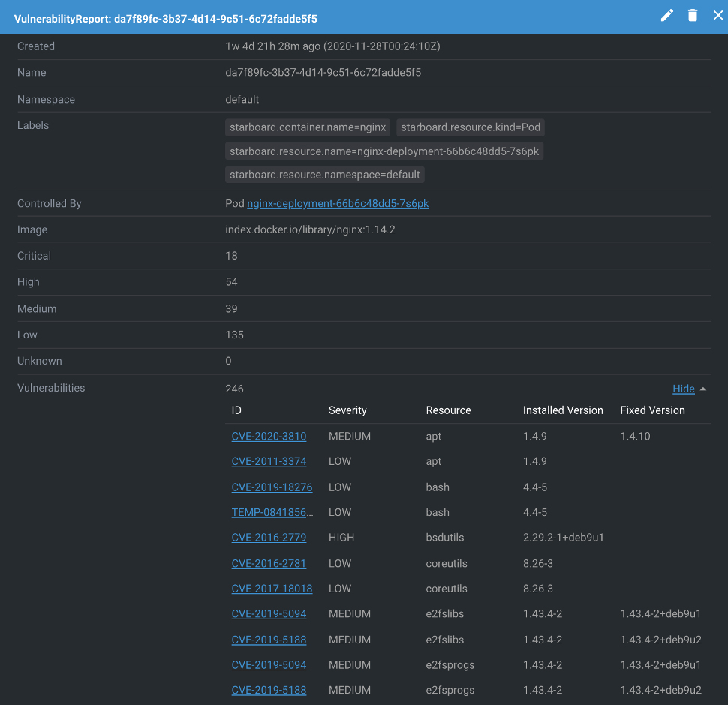Select the starboard.resource.namespace=default label

[324, 175]
